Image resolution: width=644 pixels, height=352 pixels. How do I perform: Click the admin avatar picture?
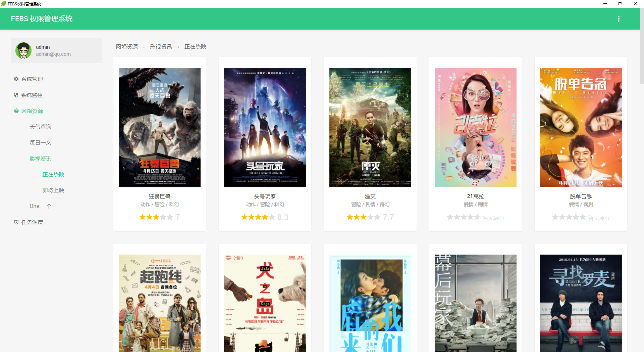click(23, 50)
